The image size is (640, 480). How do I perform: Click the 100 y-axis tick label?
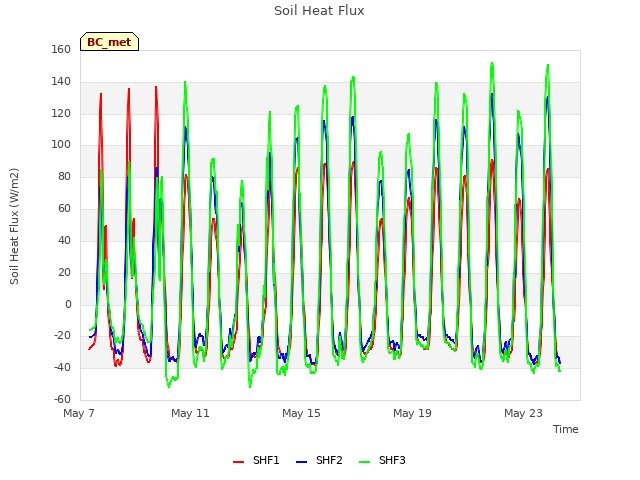click(61, 144)
